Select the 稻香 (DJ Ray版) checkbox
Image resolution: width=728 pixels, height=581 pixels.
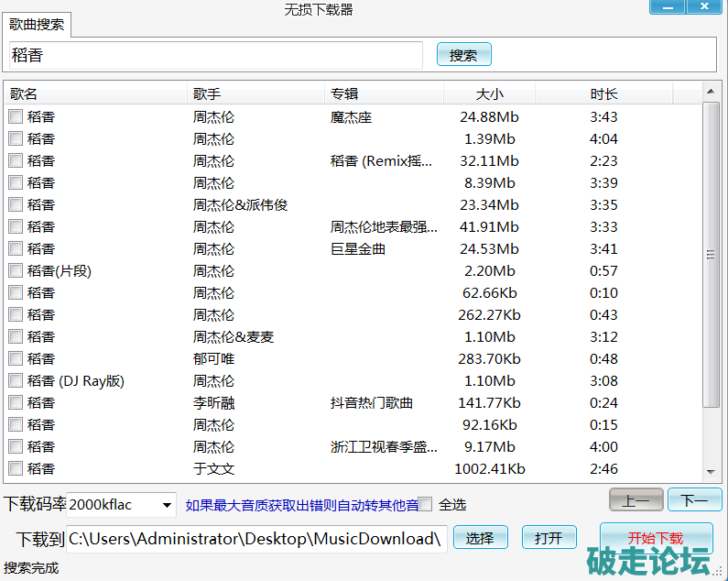pos(16,381)
